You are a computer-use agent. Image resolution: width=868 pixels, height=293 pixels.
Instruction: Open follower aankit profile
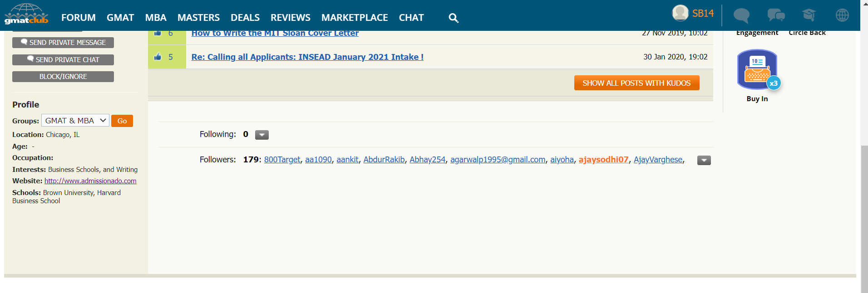[347, 160]
